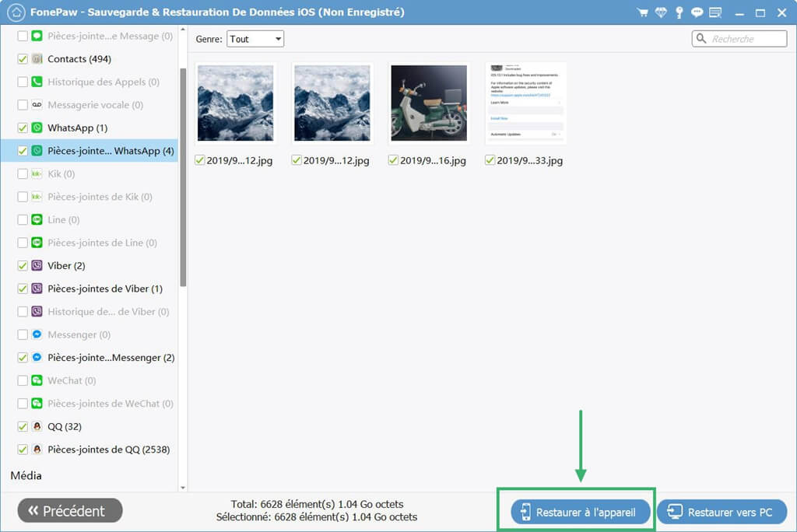Click the Pièces-jointes Messenger icon
This screenshot has width=797, height=532.
pyautogui.click(x=37, y=357)
